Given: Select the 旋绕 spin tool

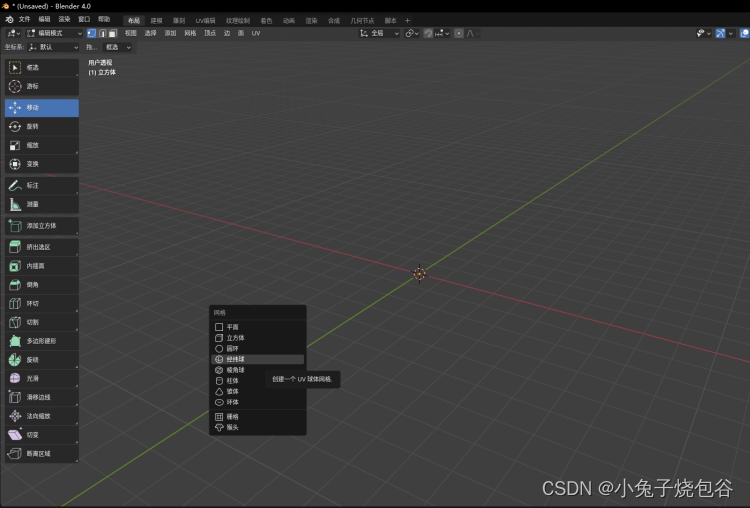Looking at the screenshot, I should (42, 360).
